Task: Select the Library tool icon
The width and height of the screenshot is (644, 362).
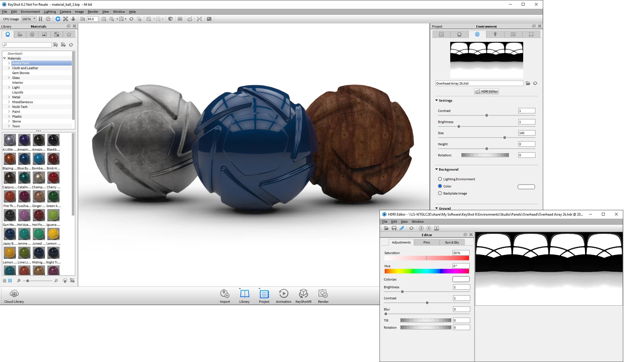Action: [x=244, y=293]
